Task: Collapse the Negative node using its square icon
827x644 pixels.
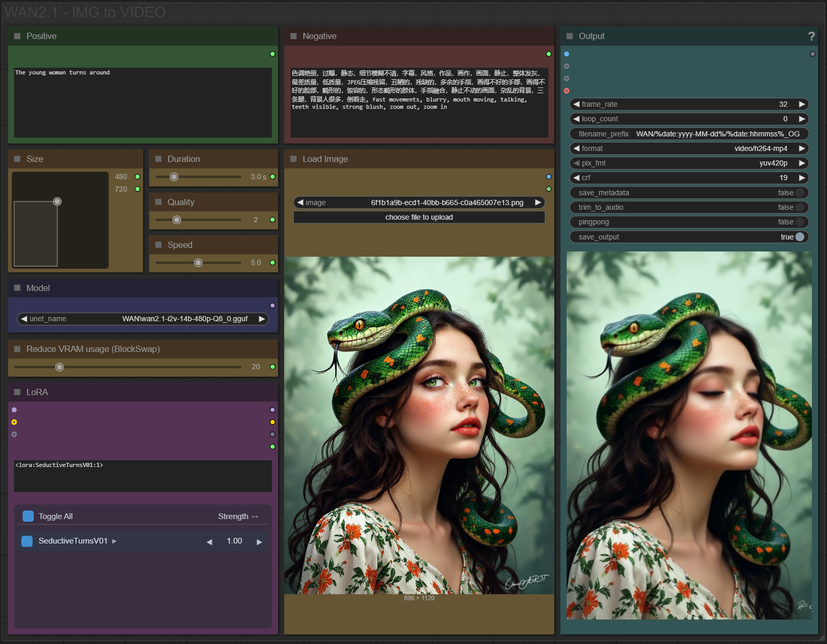Action: 293,36
